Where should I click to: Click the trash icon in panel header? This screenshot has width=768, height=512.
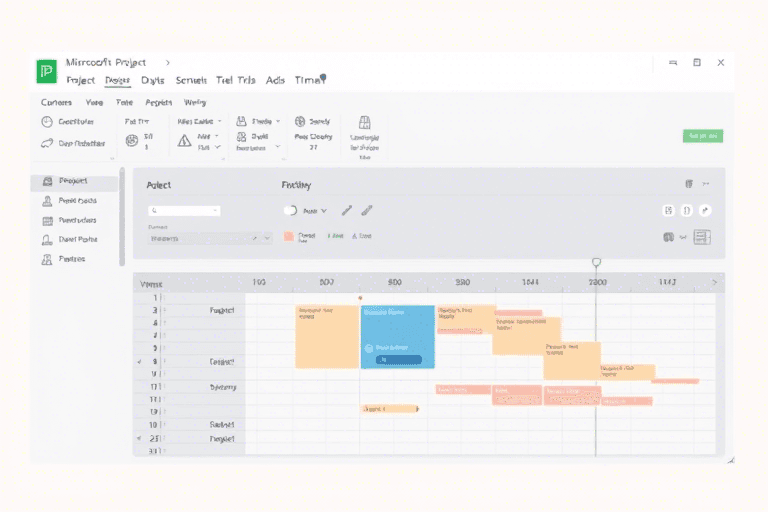688,184
